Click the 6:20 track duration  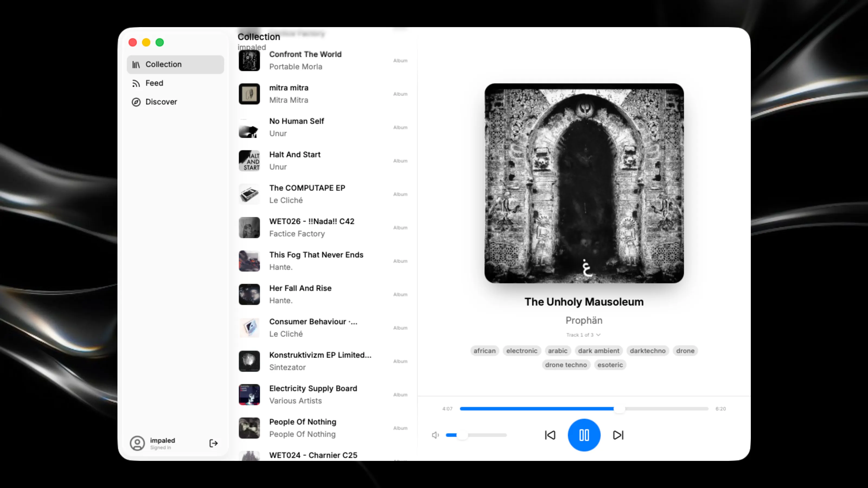pos(721,409)
